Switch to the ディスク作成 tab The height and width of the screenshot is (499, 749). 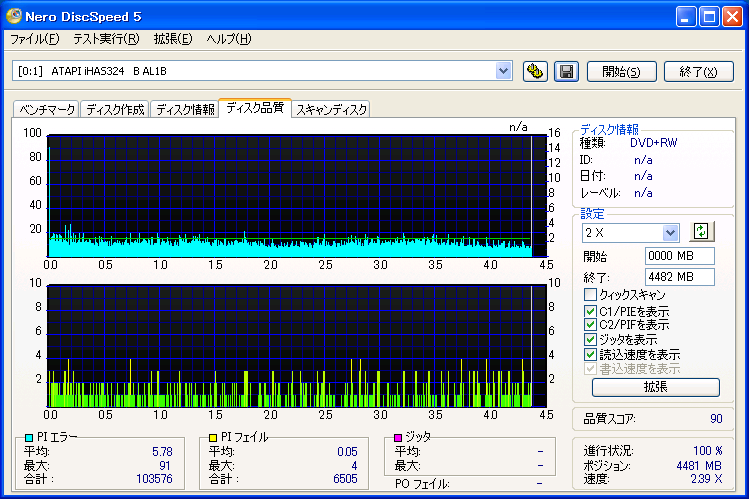115,109
